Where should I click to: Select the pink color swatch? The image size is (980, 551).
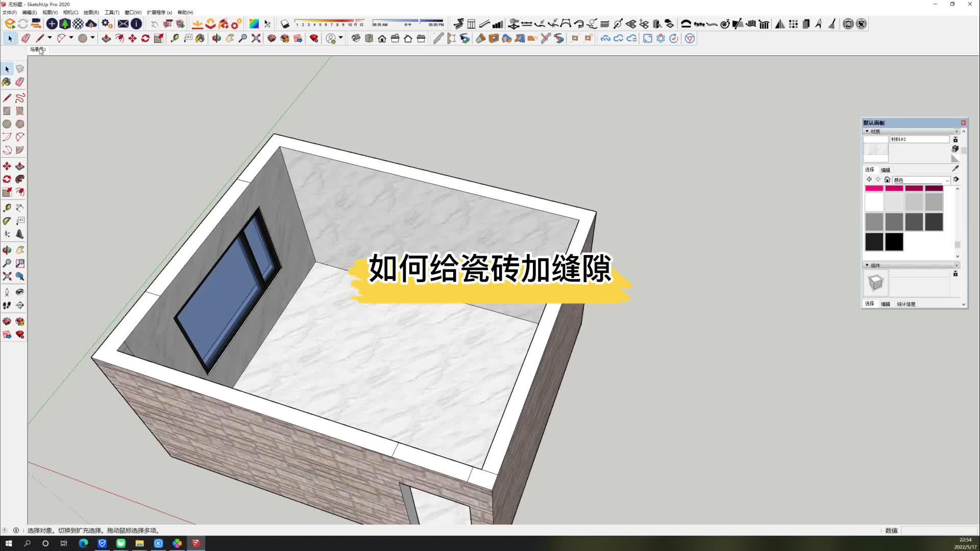pyautogui.click(x=874, y=188)
